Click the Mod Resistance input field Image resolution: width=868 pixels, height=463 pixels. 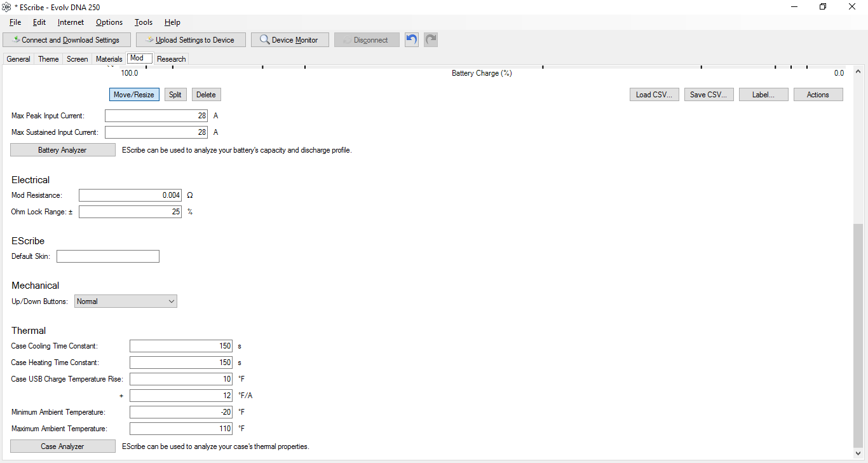point(130,195)
